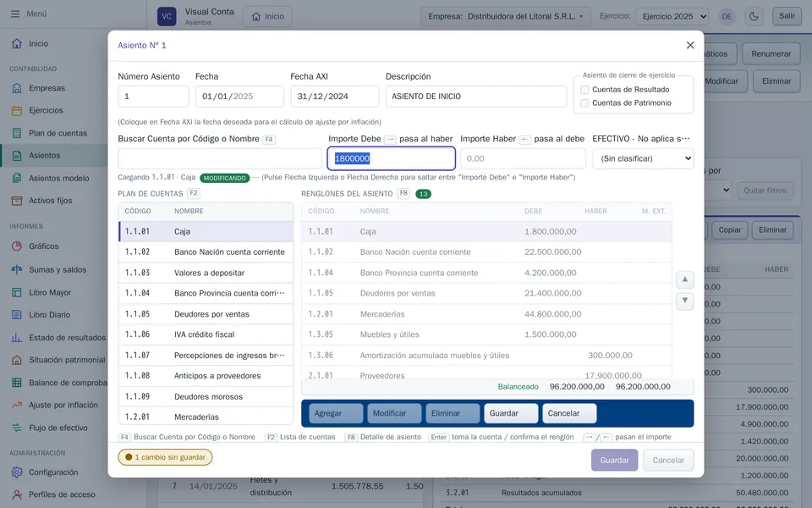Screen dimensions: 812x508
Task: Move selected renglón up with arrow button
Action: pyautogui.click(x=684, y=280)
